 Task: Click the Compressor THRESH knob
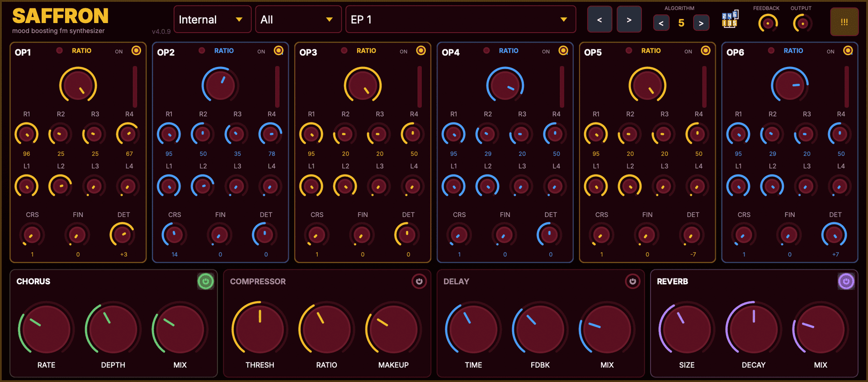click(x=259, y=329)
